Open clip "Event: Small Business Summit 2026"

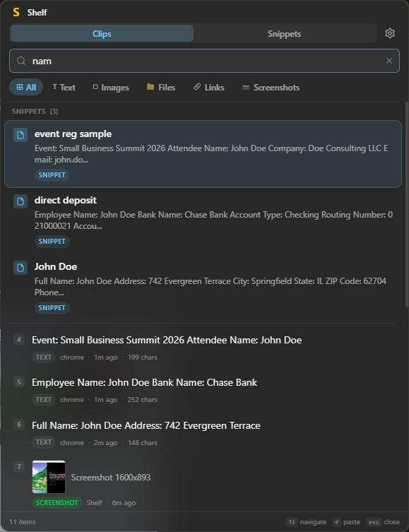click(x=167, y=340)
